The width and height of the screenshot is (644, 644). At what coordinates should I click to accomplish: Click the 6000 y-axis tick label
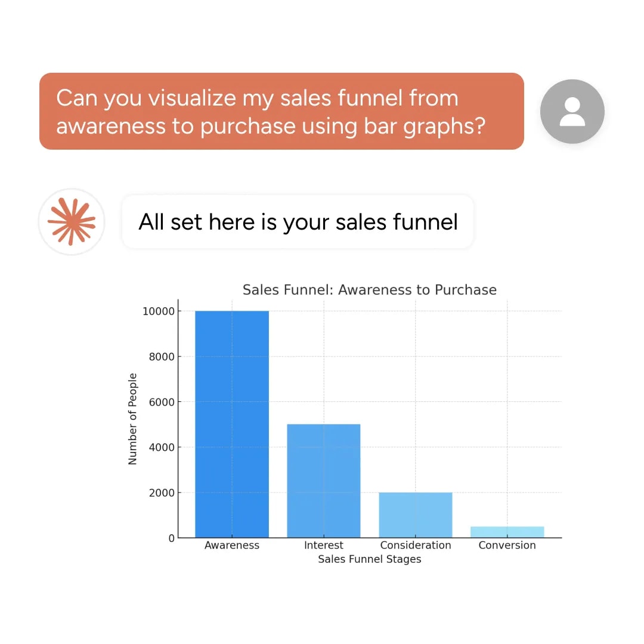(162, 402)
